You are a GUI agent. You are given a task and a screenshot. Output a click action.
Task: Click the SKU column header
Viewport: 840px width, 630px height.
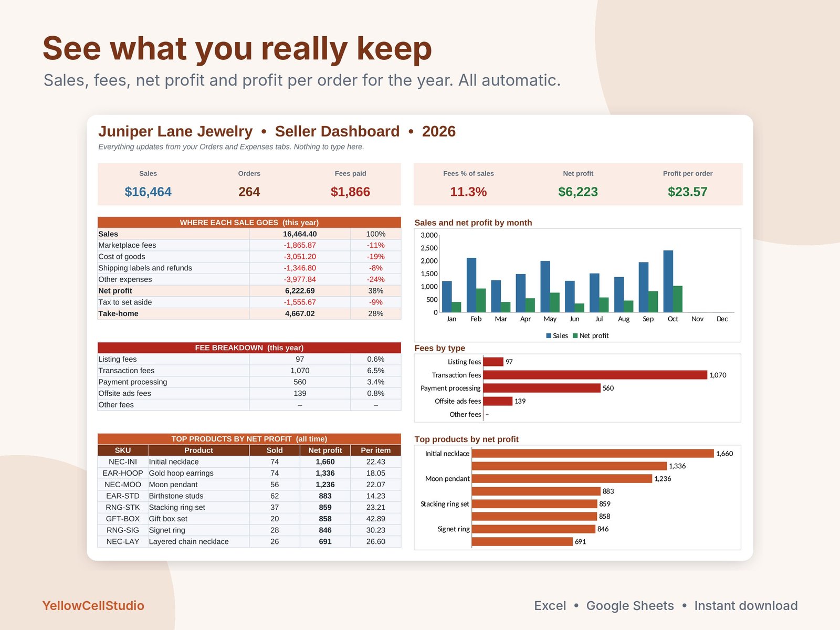[x=123, y=450]
